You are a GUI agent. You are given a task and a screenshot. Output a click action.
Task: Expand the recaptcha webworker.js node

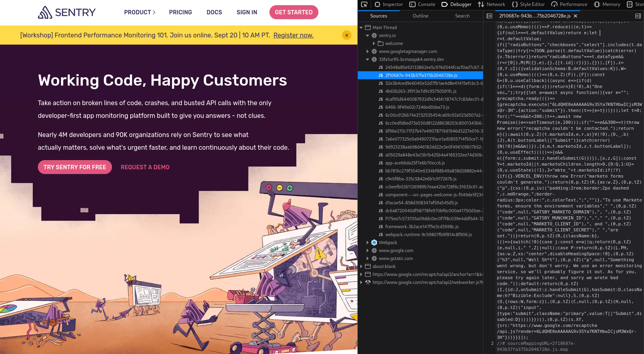coord(361,282)
